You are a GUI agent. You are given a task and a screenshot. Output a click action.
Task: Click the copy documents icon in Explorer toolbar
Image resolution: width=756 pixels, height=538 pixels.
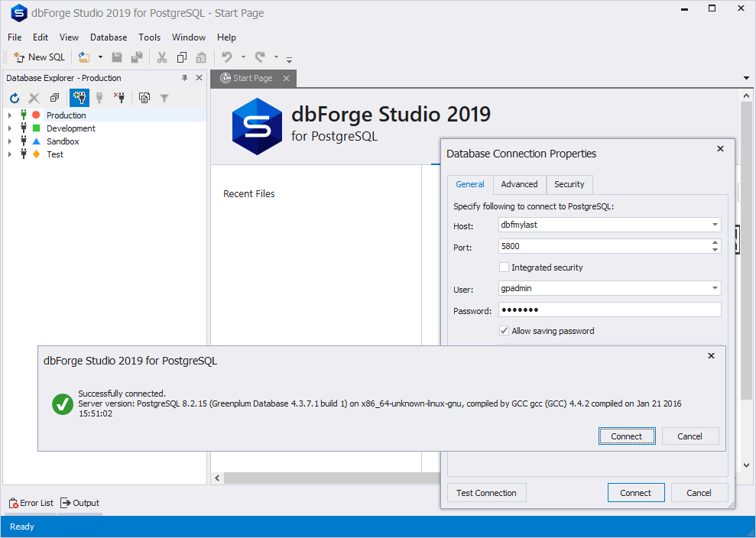tap(144, 99)
